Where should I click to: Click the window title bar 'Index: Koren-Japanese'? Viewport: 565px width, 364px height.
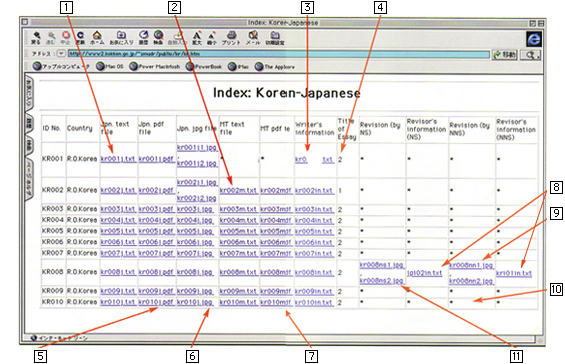[x=283, y=23]
